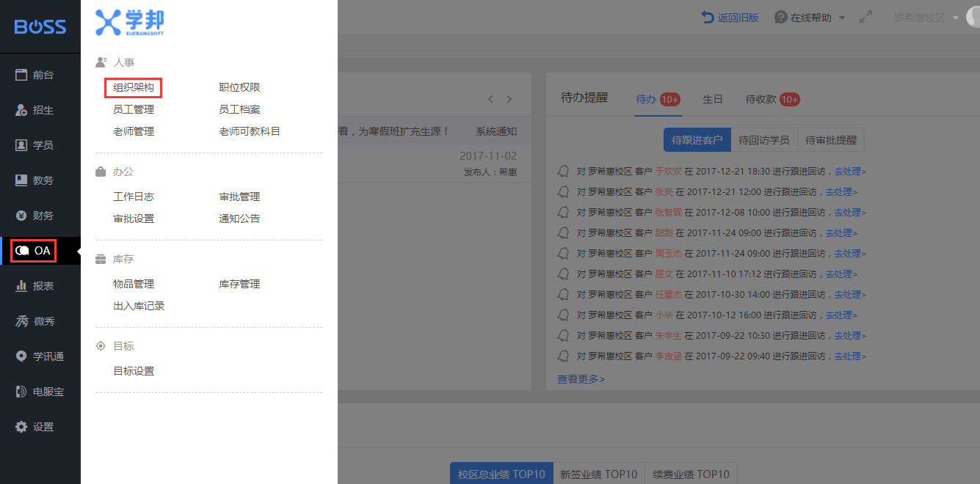Select 新签业绩 TOP10 tab
The width and height of the screenshot is (980, 484).
pos(599,474)
